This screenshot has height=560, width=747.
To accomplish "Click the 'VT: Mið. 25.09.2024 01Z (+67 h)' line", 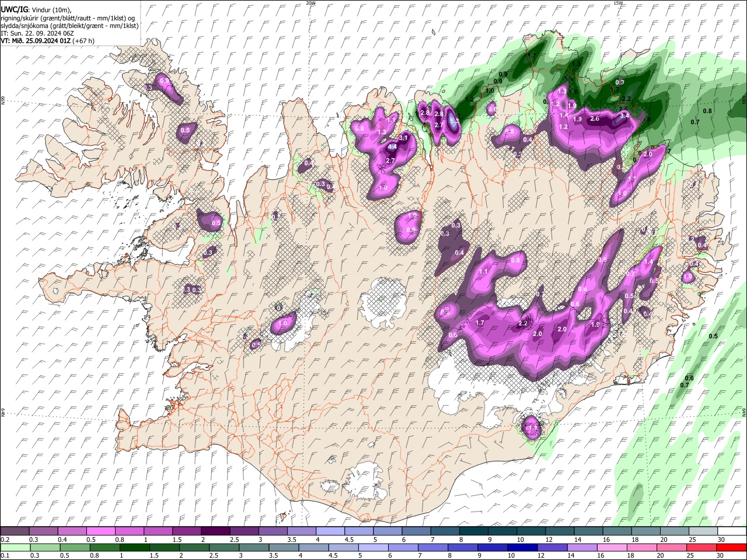I will pos(48,41).
